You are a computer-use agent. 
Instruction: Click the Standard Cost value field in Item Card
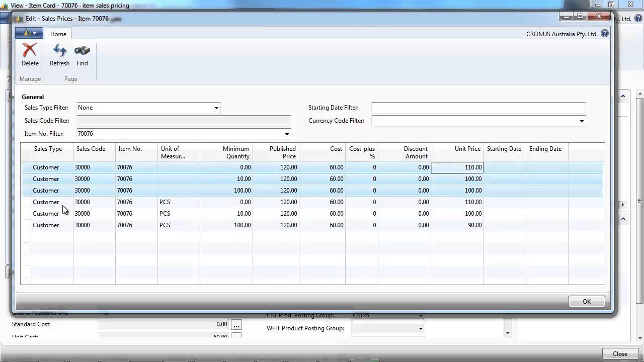pyautogui.click(x=163, y=325)
